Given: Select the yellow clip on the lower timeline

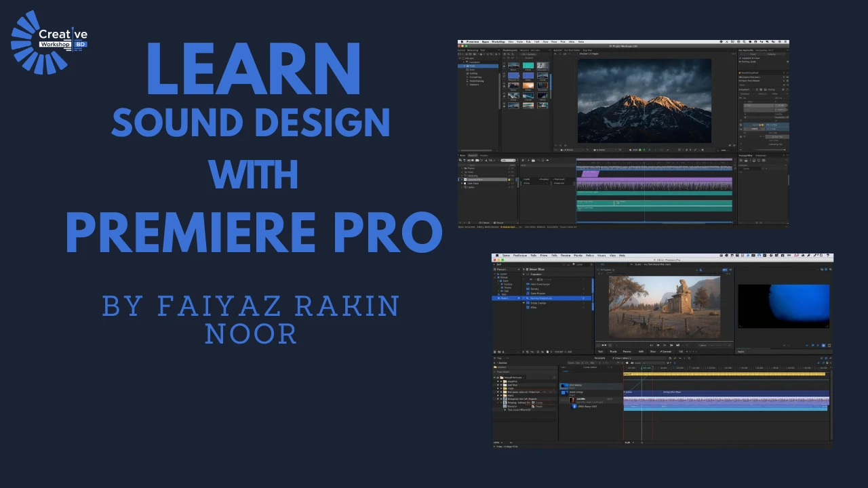Looking at the screenshot, I should point(724,374).
